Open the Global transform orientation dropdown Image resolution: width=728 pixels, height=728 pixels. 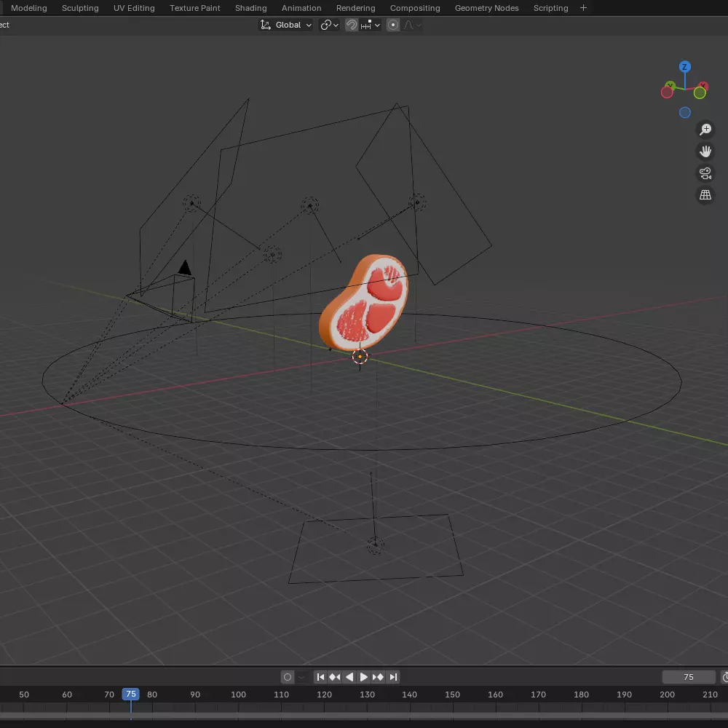285,25
